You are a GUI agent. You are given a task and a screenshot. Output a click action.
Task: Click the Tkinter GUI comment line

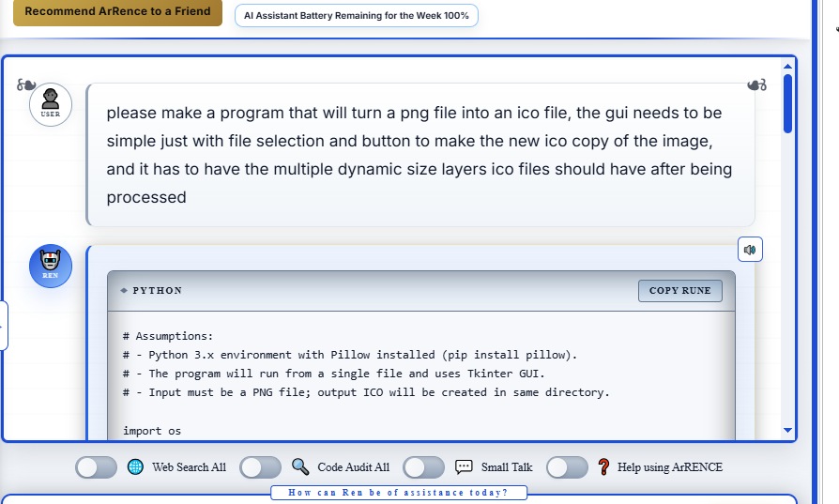pyautogui.click(x=334, y=374)
